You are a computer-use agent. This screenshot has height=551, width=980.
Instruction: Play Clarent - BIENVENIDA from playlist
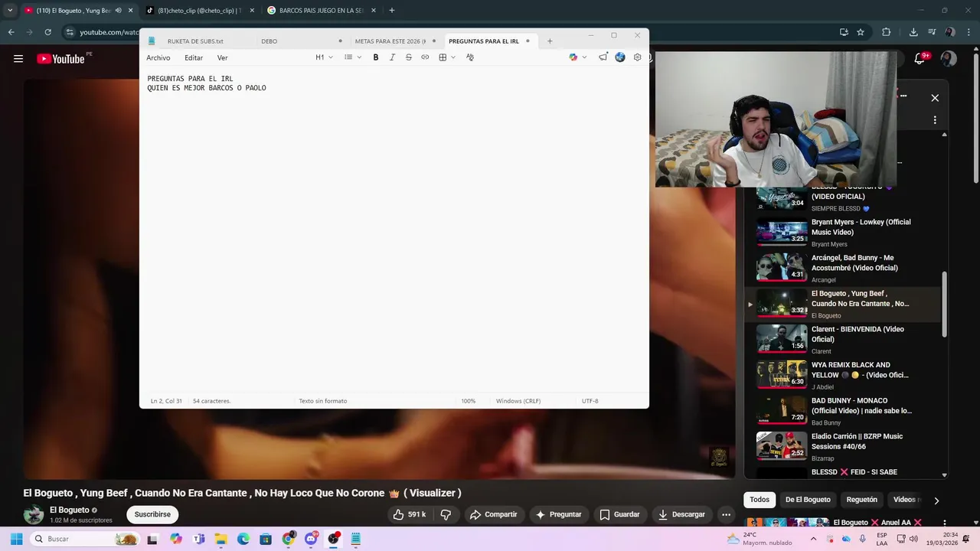tap(842, 340)
